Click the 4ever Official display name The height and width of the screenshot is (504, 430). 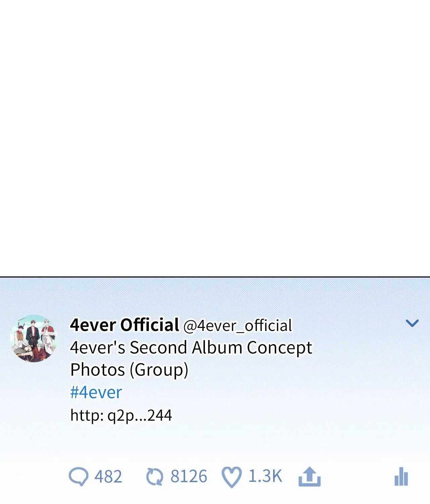coord(124,325)
